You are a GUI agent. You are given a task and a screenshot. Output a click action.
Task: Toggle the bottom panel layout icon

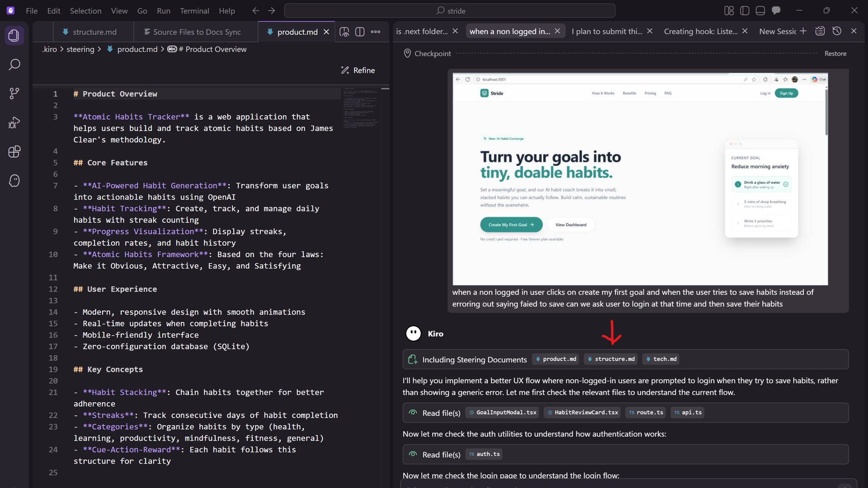click(760, 10)
